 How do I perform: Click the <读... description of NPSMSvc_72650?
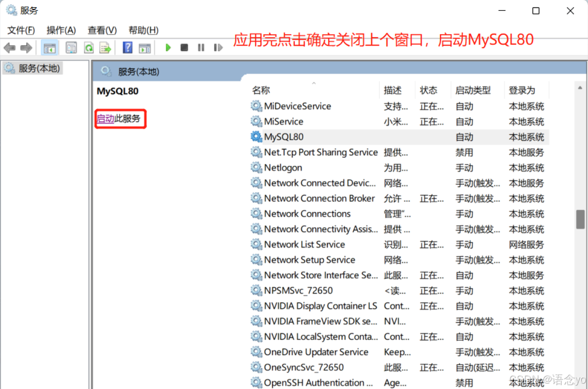[x=395, y=291]
